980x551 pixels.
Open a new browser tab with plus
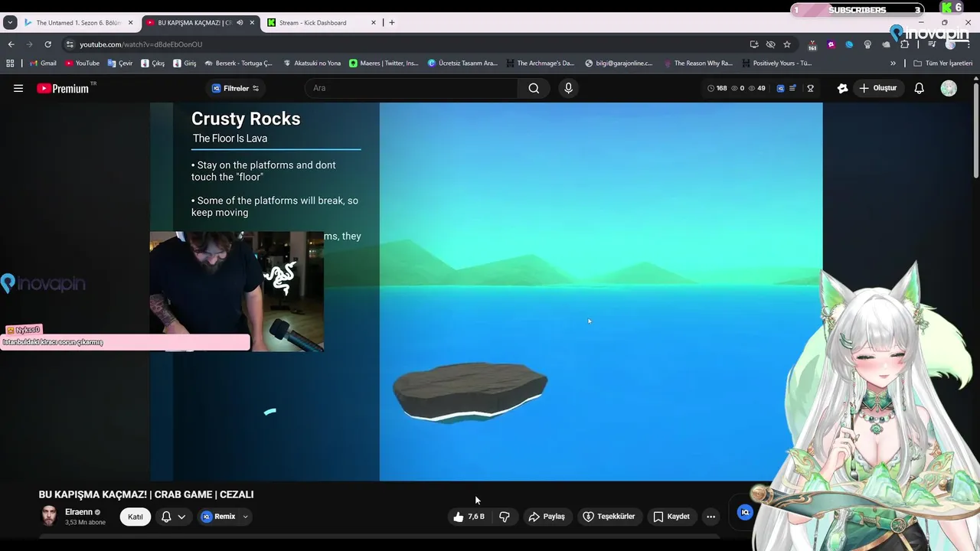pyautogui.click(x=392, y=23)
